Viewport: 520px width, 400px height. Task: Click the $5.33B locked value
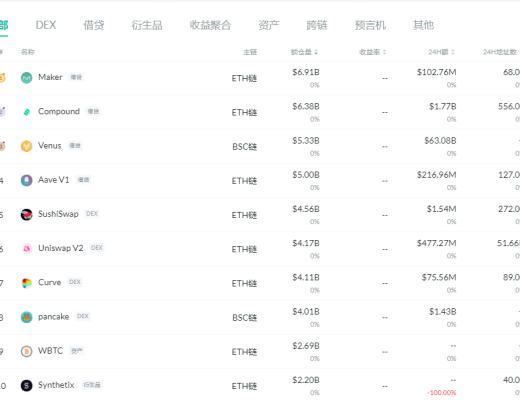click(306, 141)
